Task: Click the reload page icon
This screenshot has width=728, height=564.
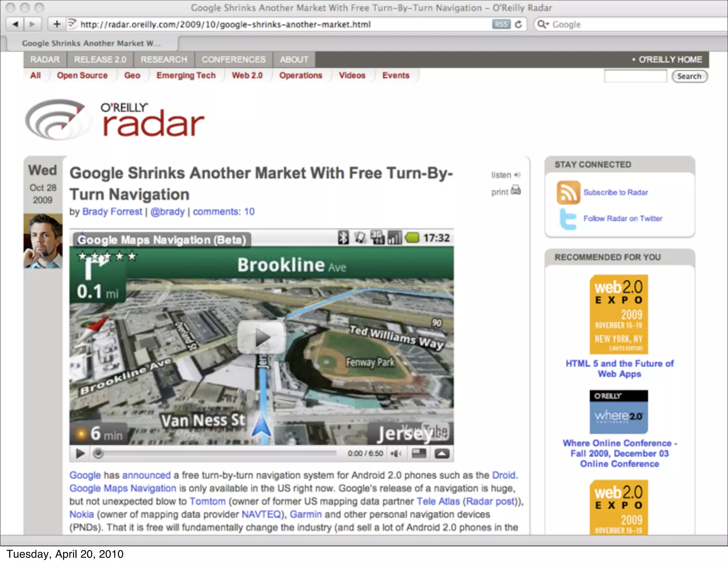Action: 518,24
